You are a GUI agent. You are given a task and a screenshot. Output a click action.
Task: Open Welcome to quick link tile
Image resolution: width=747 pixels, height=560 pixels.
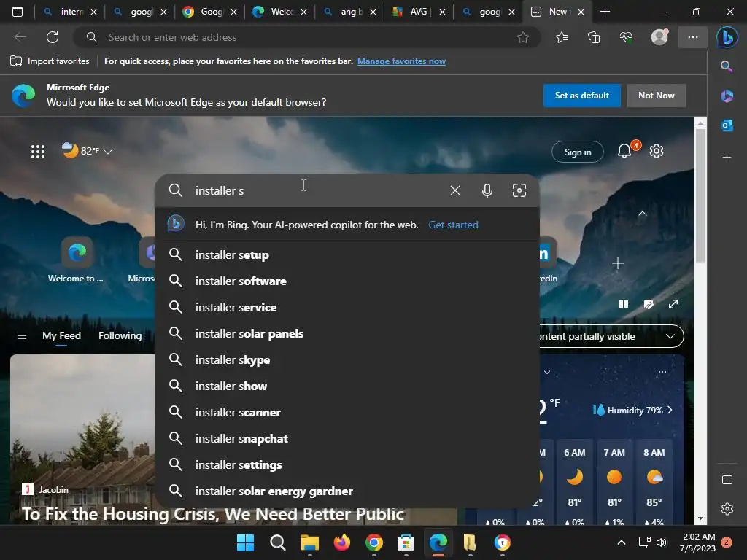(x=76, y=260)
